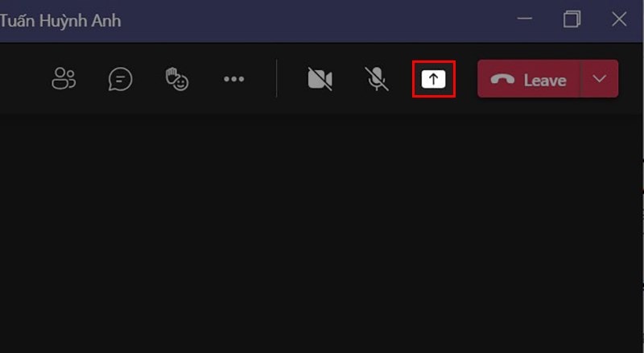Viewport: 644px width, 353px height.
Task: Turn on the camera
Action: (320, 79)
